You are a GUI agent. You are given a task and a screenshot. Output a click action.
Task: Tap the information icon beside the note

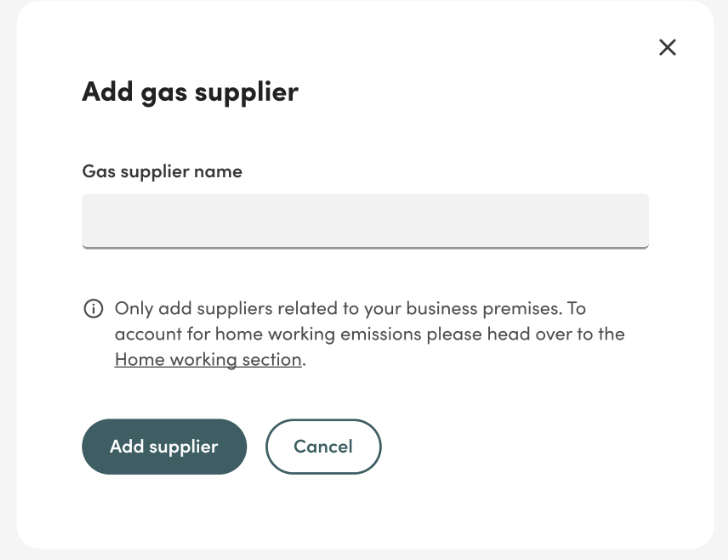93,309
